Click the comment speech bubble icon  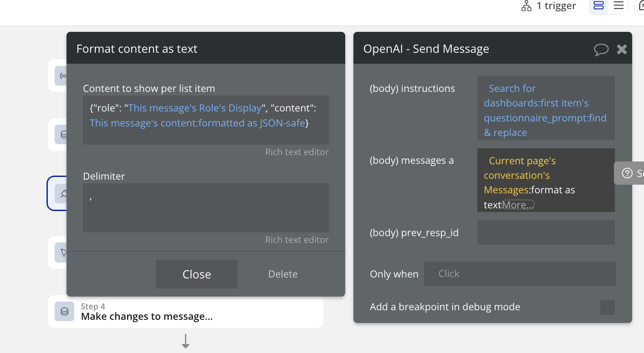(x=601, y=49)
